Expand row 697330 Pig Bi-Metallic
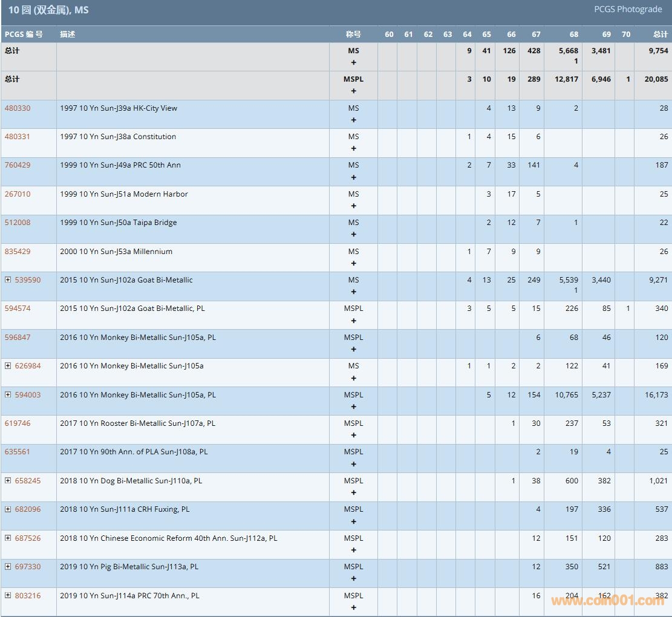The width and height of the screenshot is (672, 617). 8,567
